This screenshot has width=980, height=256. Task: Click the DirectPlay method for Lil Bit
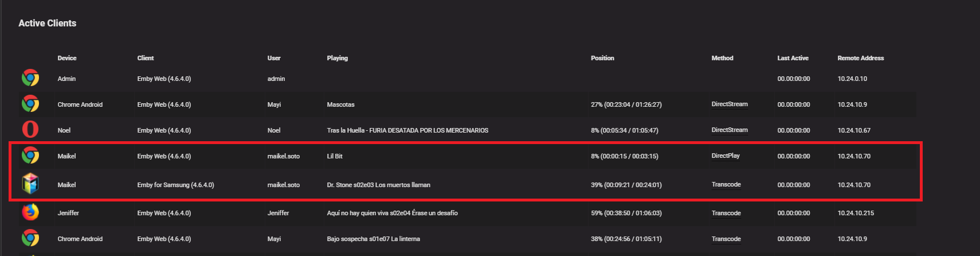tap(725, 156)
